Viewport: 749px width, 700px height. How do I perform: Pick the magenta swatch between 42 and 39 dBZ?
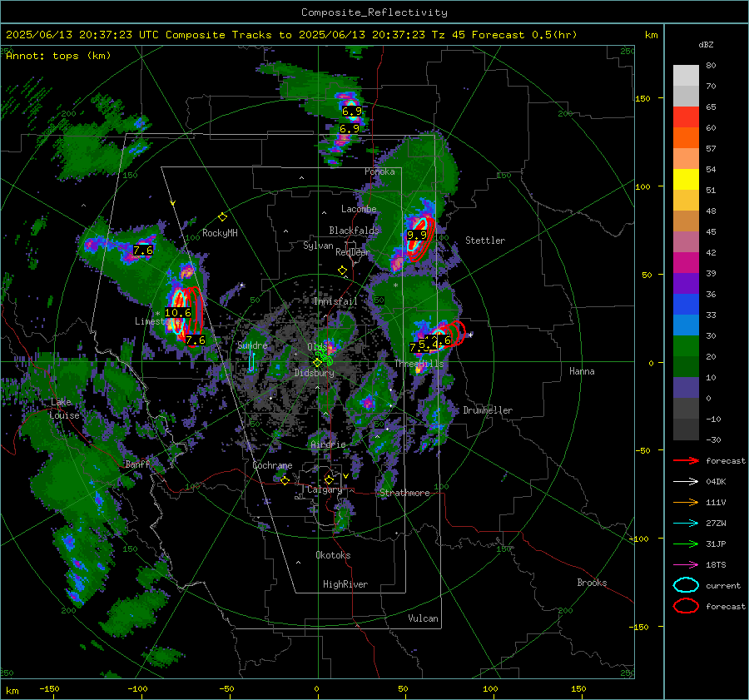pyautogui.click(x=686, y=262)
